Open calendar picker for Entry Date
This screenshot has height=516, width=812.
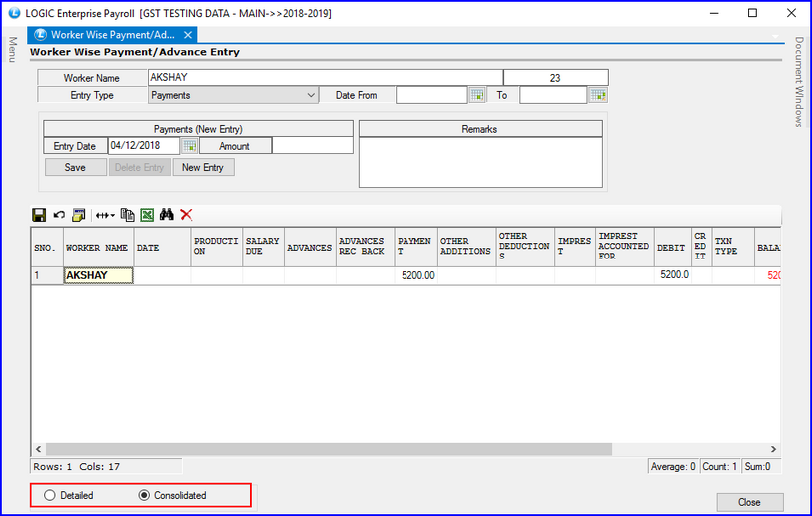tap(189, 146)
